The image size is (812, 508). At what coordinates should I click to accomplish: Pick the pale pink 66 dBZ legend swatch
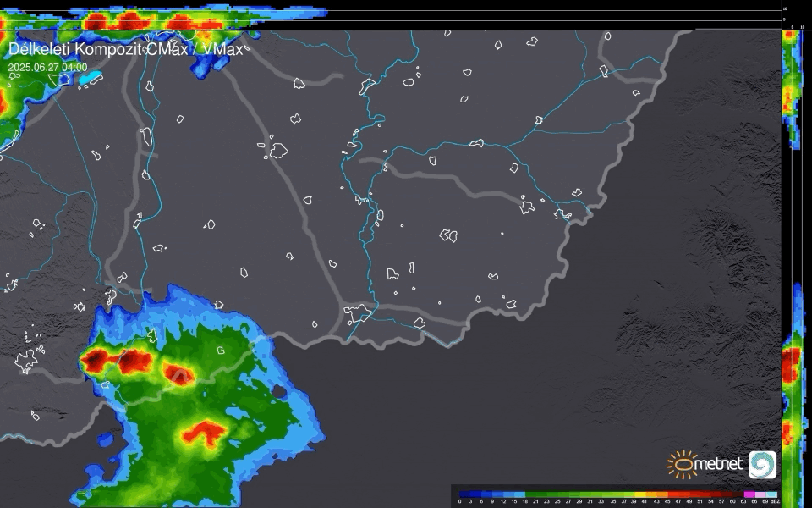(x=760, y=494)
